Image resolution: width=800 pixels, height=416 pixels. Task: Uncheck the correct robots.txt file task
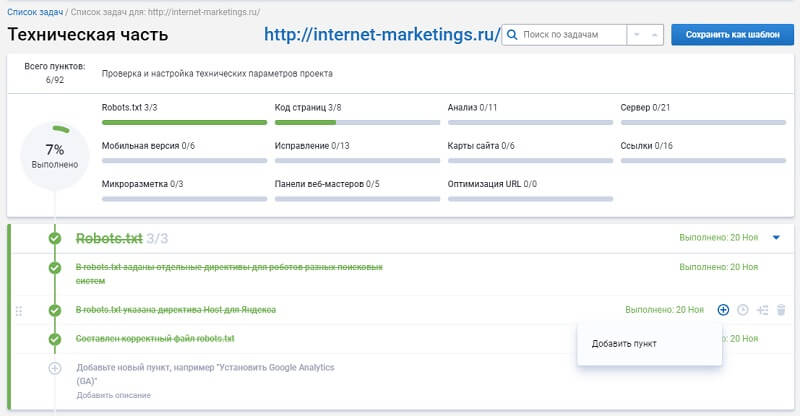pos(55,340)
